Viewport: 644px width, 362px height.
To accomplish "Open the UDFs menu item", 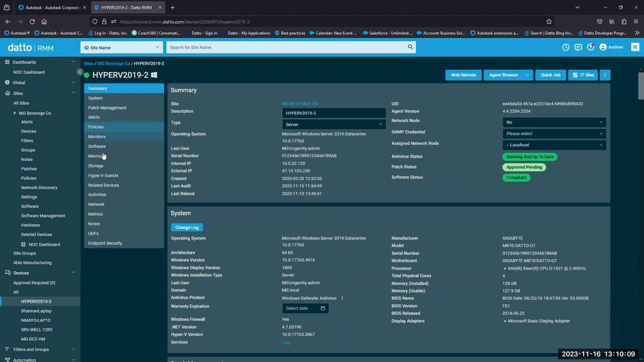I will (124, 233).
